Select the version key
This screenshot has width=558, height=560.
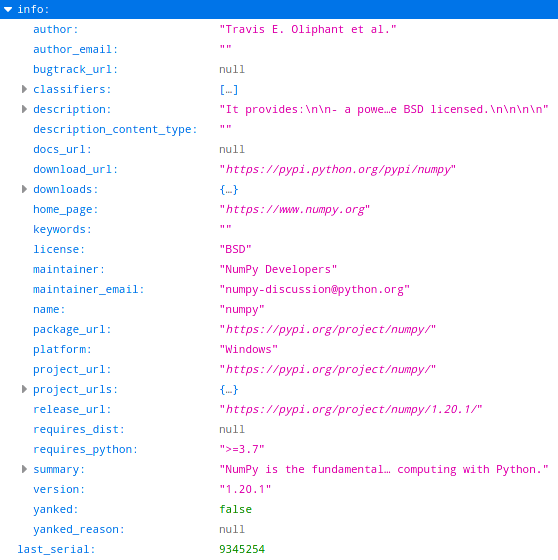coord(59,489)
